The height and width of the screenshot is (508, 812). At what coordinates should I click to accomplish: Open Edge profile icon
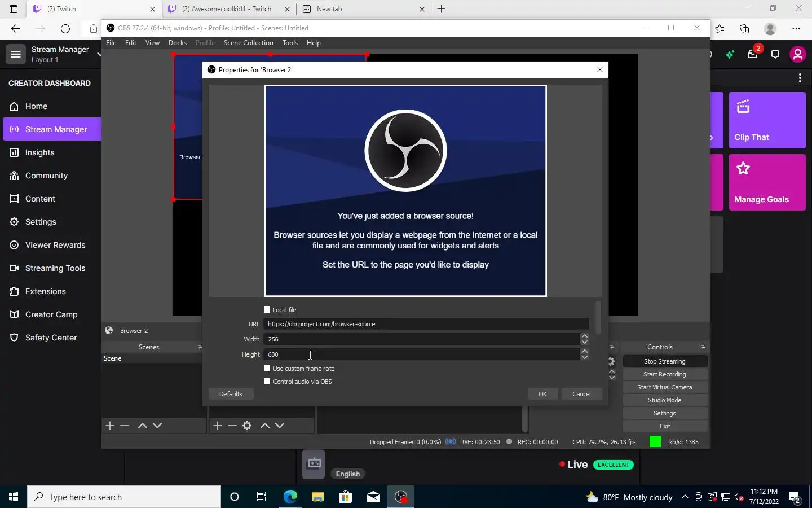770,28
